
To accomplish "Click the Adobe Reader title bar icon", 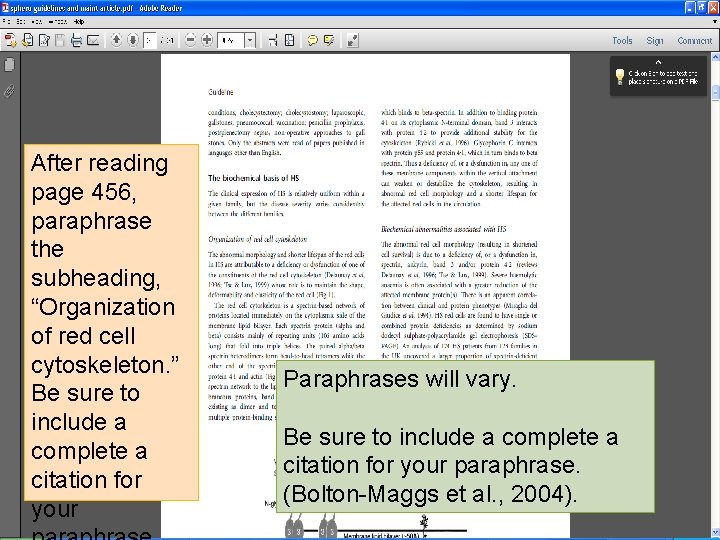I will pyautogui.click(x=5, y=7).
